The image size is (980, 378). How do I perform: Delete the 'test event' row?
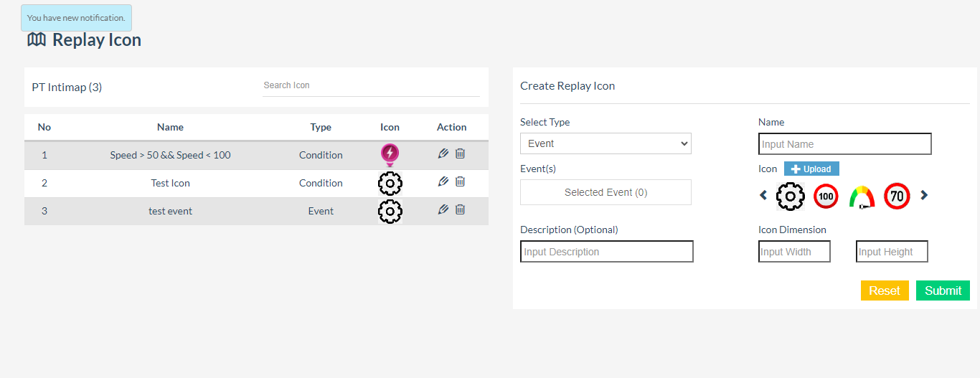[461, 209]
